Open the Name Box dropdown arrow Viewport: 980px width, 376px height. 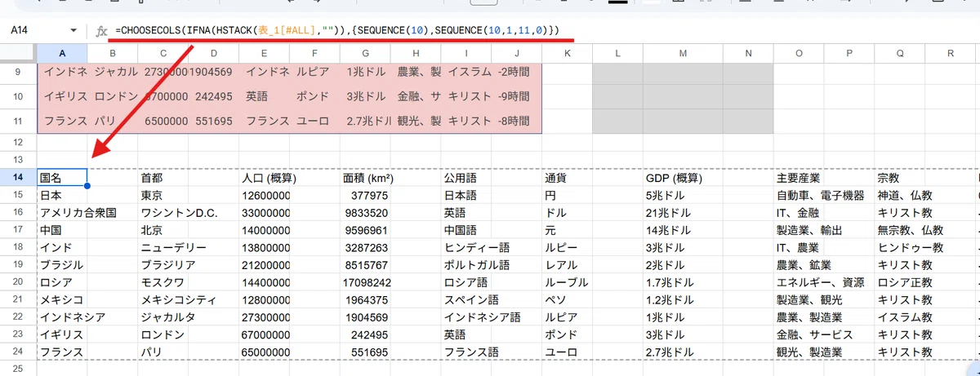[74, 30]
